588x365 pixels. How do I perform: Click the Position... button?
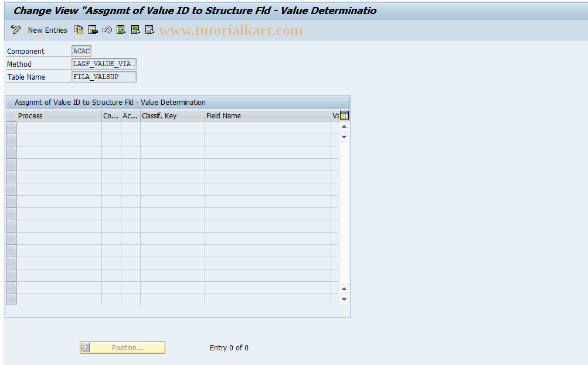[123, 347]
